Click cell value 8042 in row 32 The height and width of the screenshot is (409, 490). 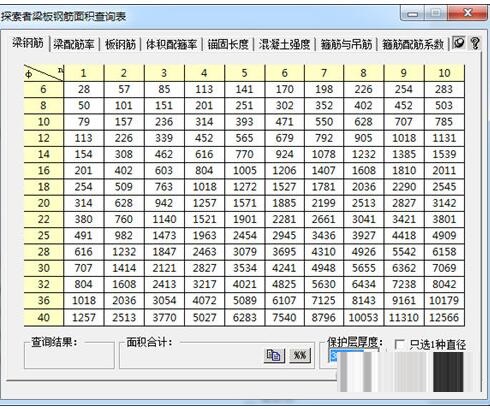pyautogui.click(x=444, y=284)
